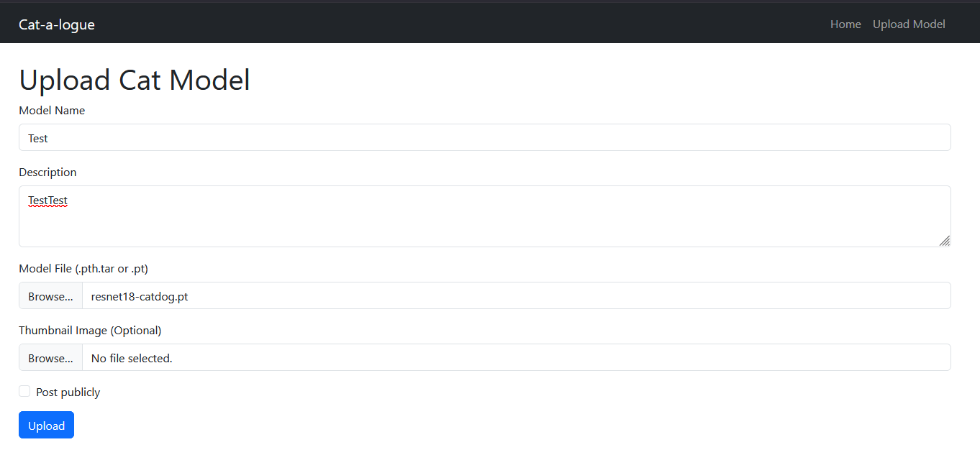980x455 pixels.
Task: Click the 'Model Name' field label
Action: click(52, 111)
